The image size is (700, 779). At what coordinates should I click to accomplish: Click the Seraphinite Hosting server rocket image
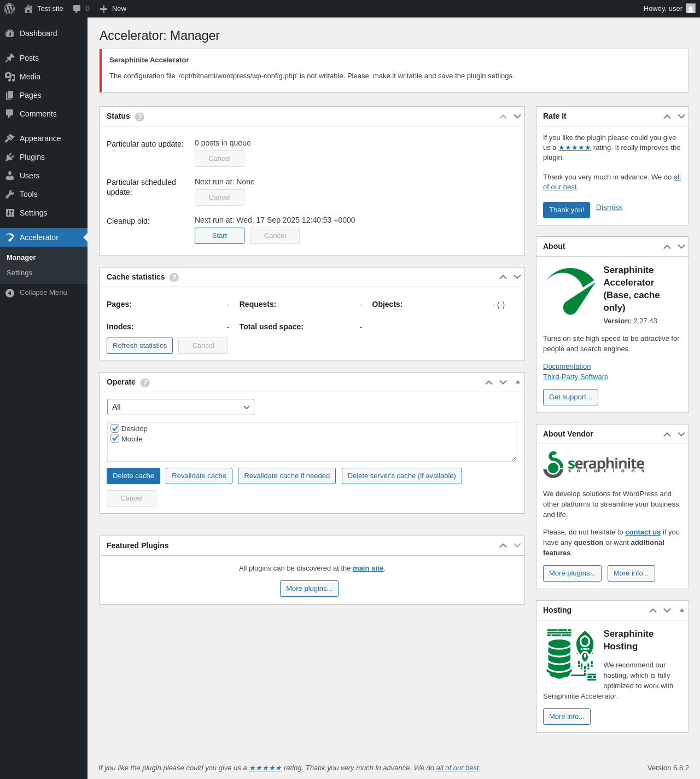click(571, 654)
